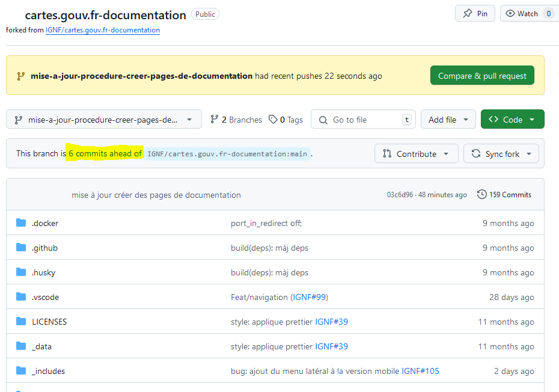Click inside the Go to file field

[x=361, y=120]
